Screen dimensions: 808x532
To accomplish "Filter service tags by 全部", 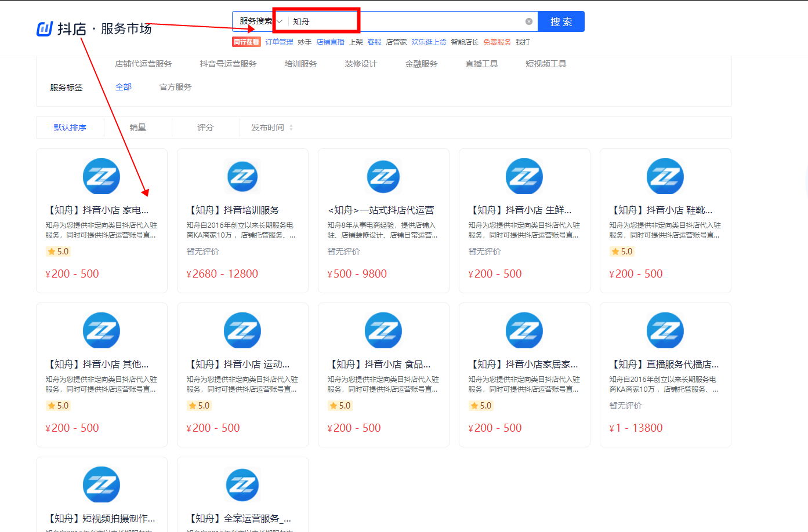I will coord(124,87).
